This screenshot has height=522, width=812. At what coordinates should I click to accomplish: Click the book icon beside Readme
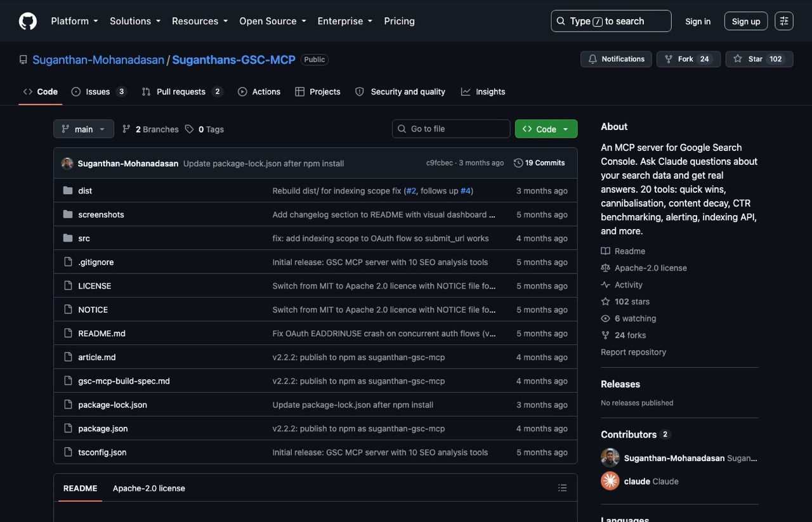click(605, 251)
